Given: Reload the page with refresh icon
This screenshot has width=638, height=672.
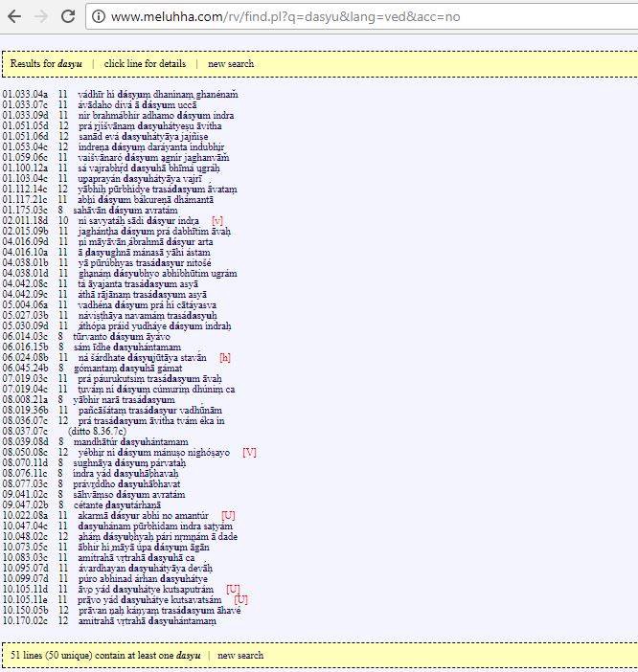Looking at the screenshot, I should pyautogui.click(x=68, y=16).
